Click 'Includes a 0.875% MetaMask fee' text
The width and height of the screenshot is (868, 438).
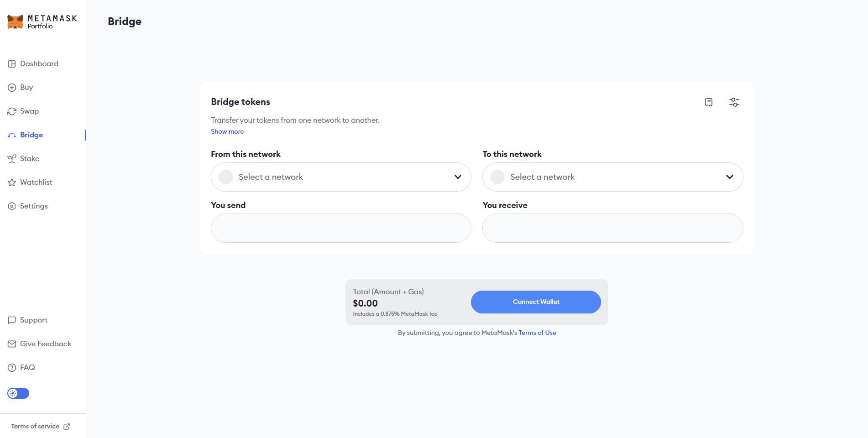pos(395,314)
